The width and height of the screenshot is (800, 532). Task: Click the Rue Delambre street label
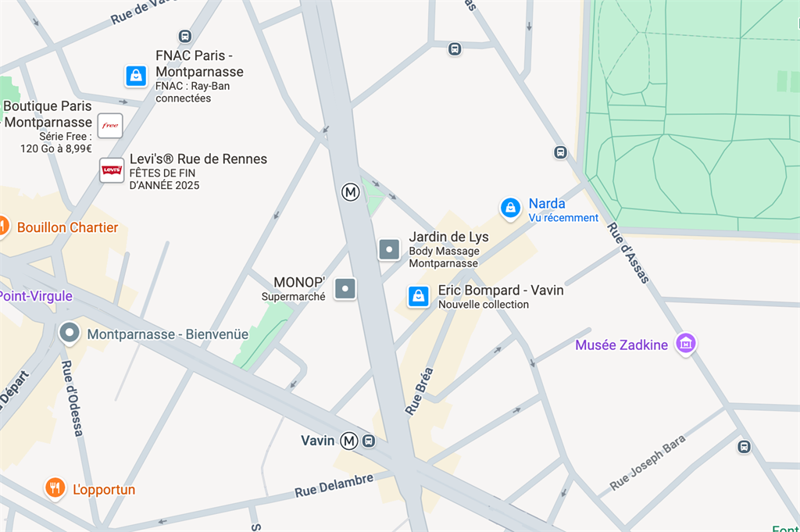tap(334, 486)
